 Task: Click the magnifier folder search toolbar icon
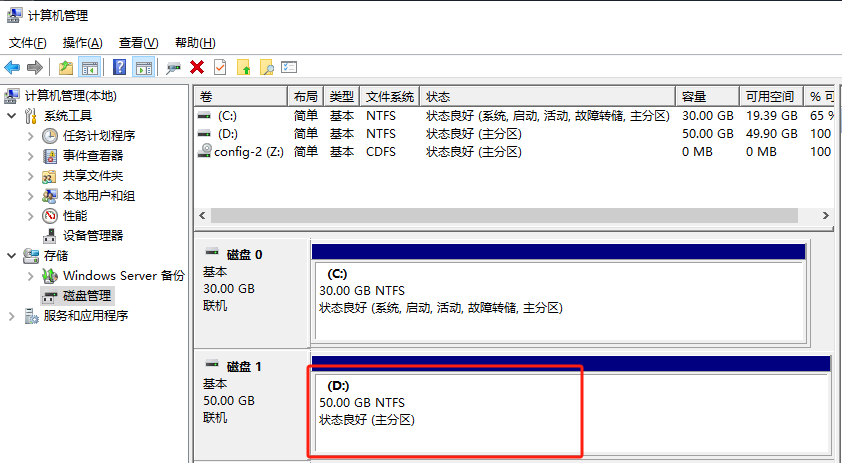coord(266,67)
